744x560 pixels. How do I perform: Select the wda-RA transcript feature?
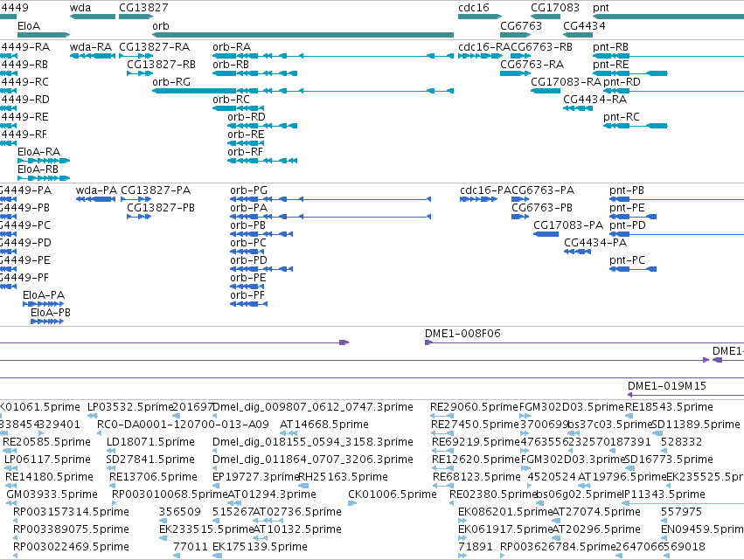pos(93,56)
